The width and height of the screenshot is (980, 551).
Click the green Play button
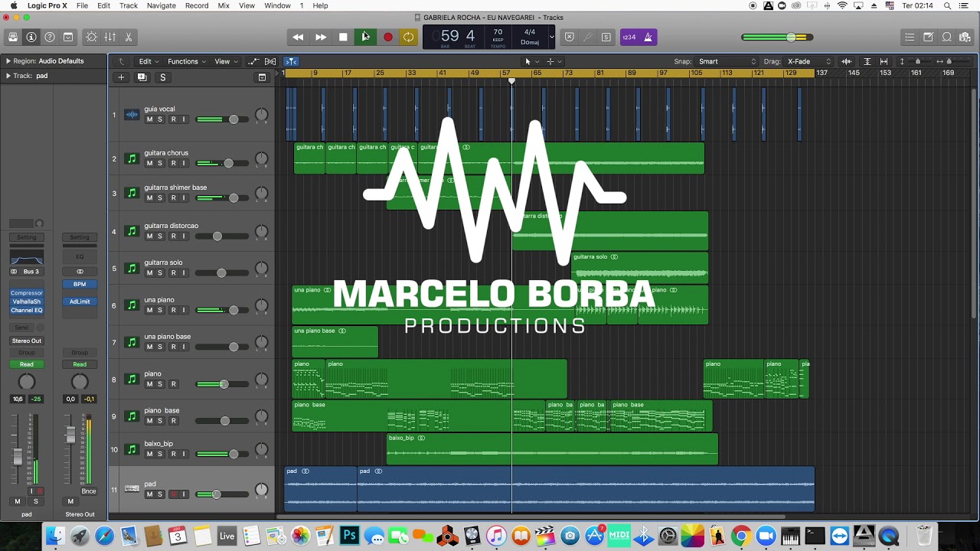click(365, 37)
